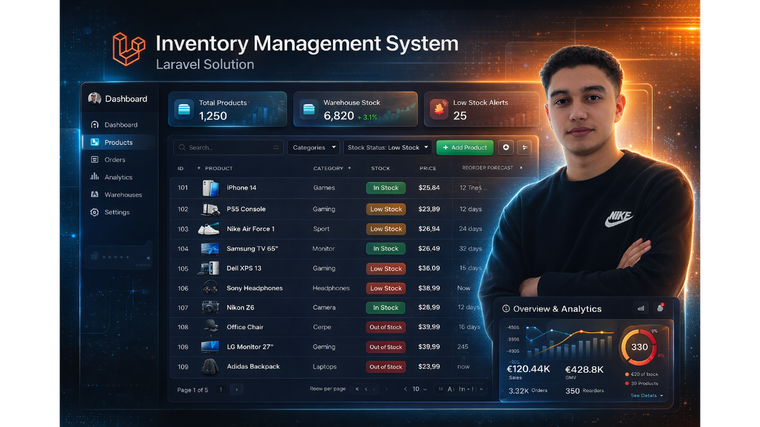This screenshot has width=760, height=427.
Task: Click Low Stock badge for PS5 Console
Action: (386, 209)
